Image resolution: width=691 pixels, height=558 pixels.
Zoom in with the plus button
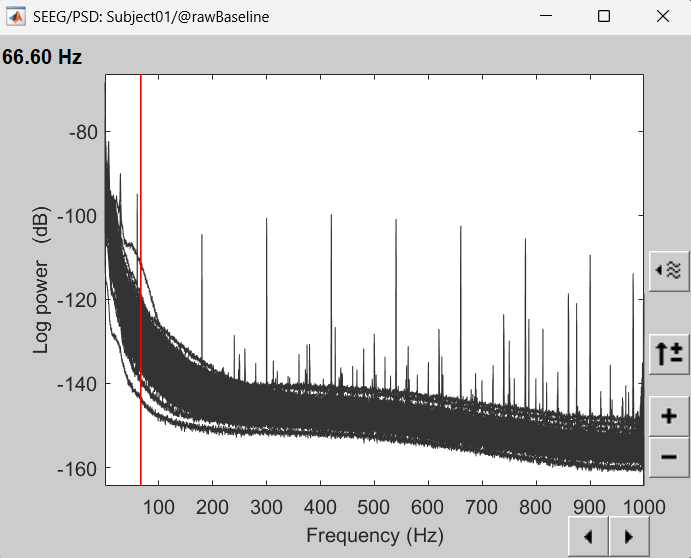(x=669, y=416)
